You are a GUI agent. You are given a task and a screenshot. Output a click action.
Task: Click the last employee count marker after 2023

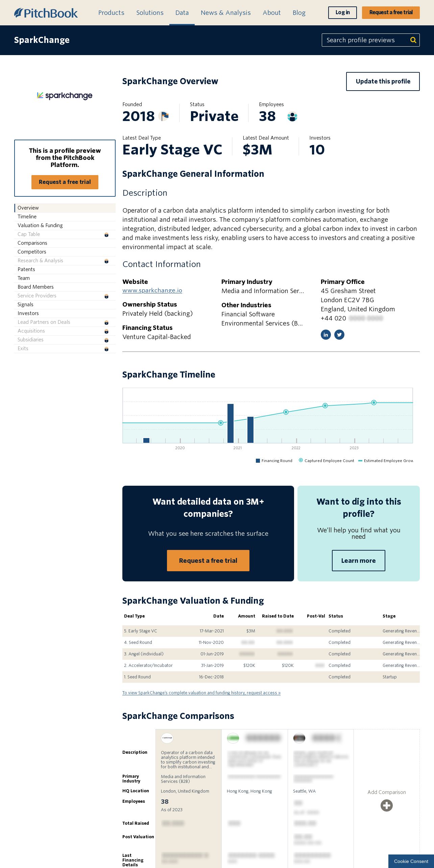click(374, 403)
